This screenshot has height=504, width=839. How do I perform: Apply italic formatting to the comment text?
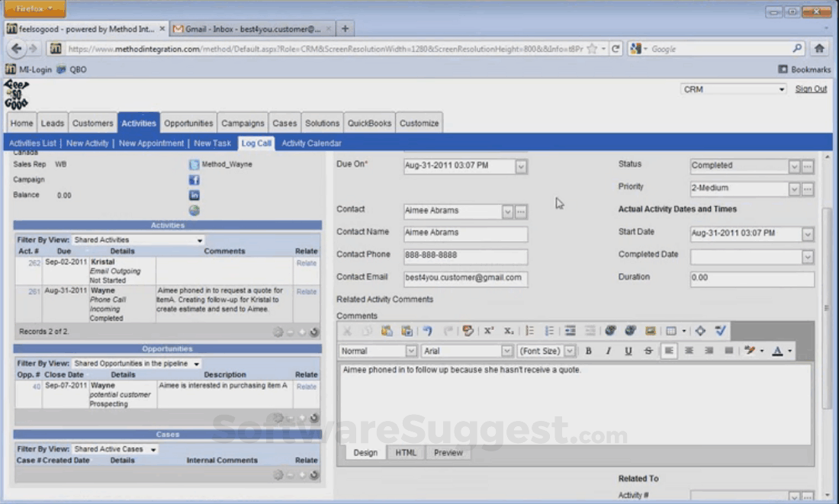pos(608,351)
